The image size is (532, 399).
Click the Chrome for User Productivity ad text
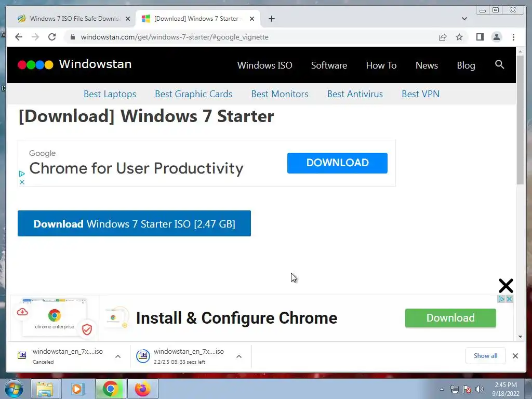click(136, 168)
